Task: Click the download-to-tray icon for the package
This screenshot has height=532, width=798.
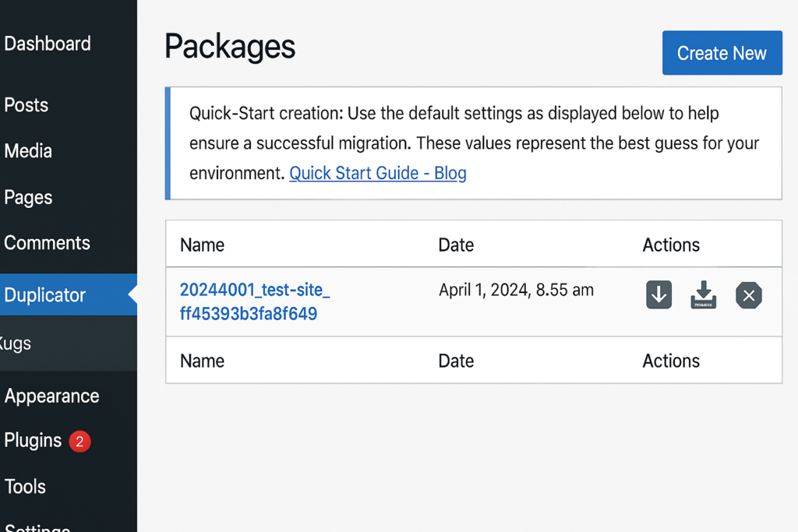Action: click(703, 295)
